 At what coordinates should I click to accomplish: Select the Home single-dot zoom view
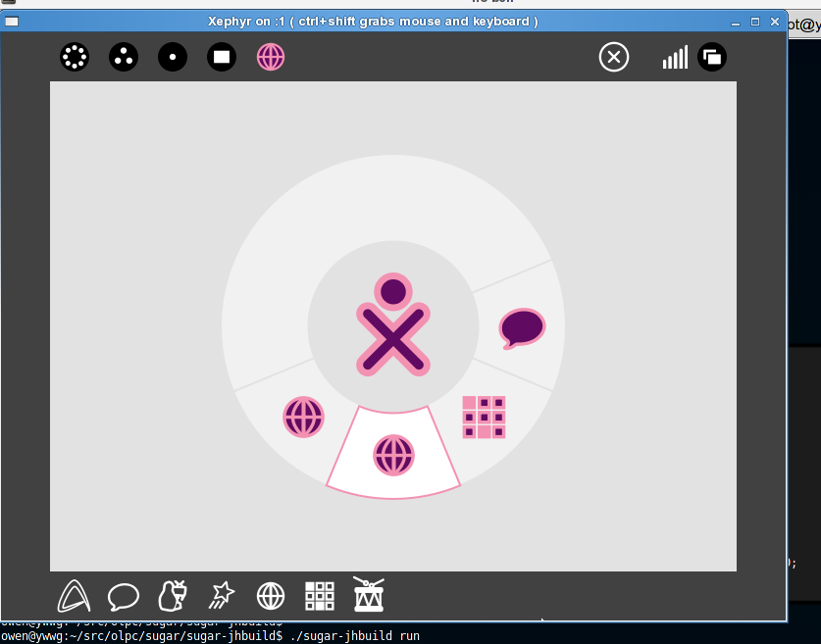[173, 57]
